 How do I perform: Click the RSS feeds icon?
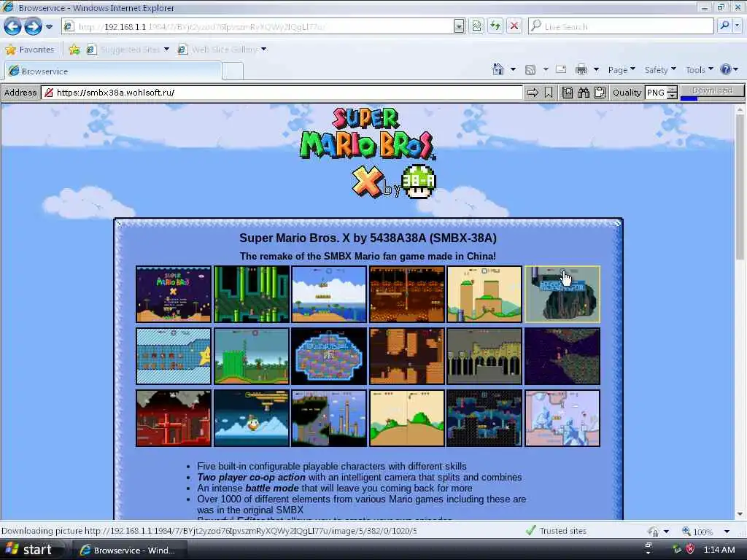[x=530, y=70]
